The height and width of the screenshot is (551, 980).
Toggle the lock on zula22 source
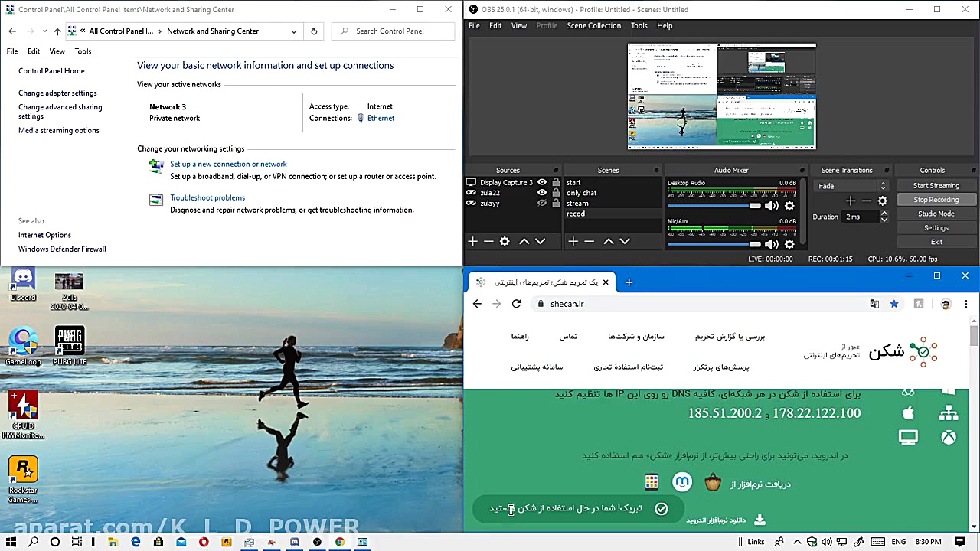[556, 193]
